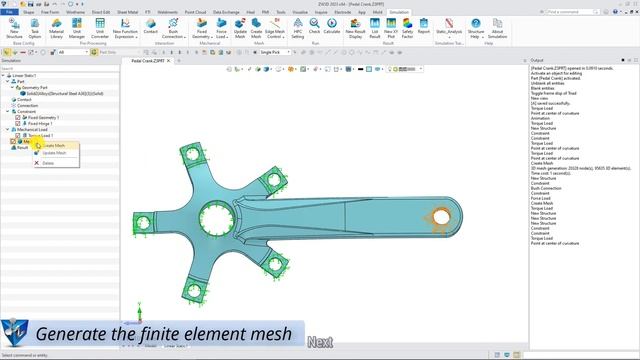Image resolution: width=640 pixels, height=360 pixels.
Task: Run the Check command
Action: click(x=314, y=26)
